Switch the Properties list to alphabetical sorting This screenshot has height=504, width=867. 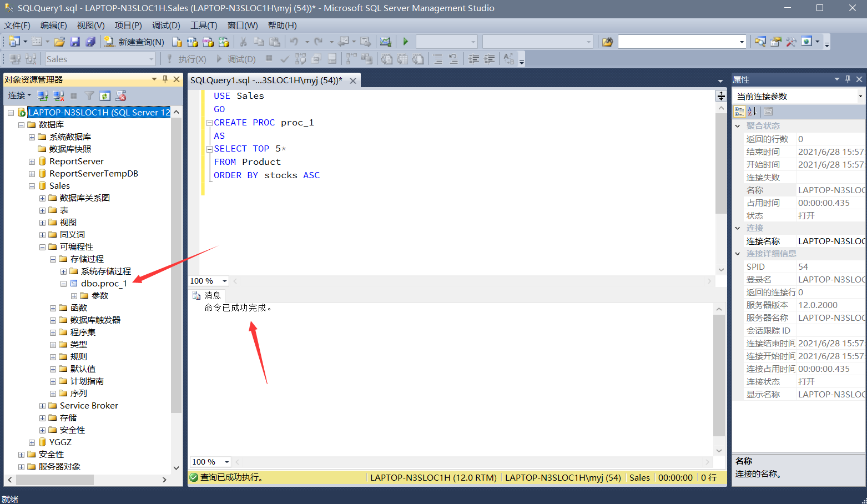point(752,112)
